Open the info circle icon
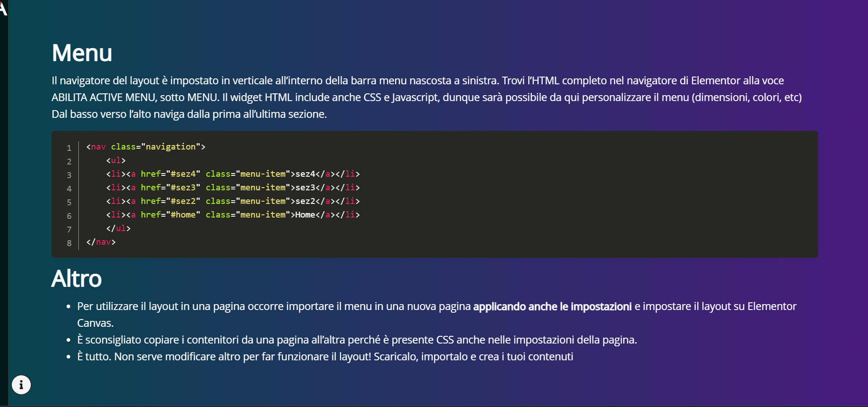This screenshot has height=407, width=868. click(x=21, y=385)
